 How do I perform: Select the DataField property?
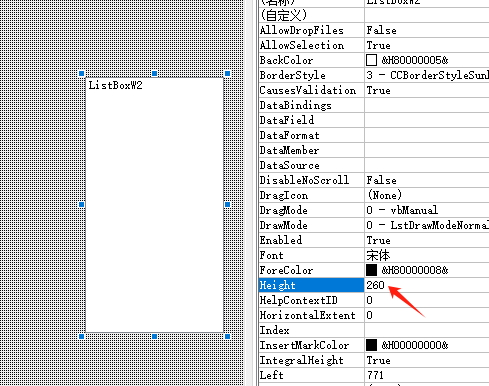click(287, 120)
